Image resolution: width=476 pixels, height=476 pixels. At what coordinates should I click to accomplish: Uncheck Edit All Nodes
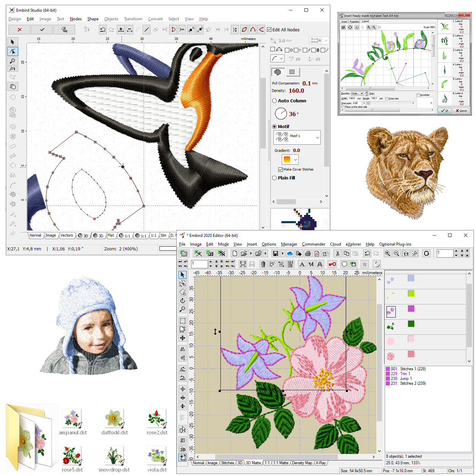[x=270, y=30]
